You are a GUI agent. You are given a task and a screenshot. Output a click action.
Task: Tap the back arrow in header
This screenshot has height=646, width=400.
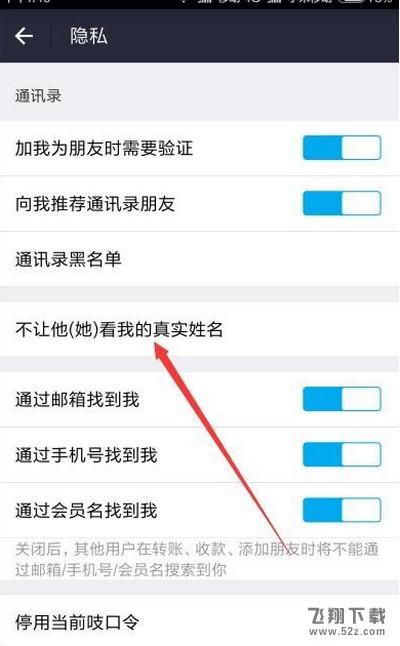click(x=24, y=36)
